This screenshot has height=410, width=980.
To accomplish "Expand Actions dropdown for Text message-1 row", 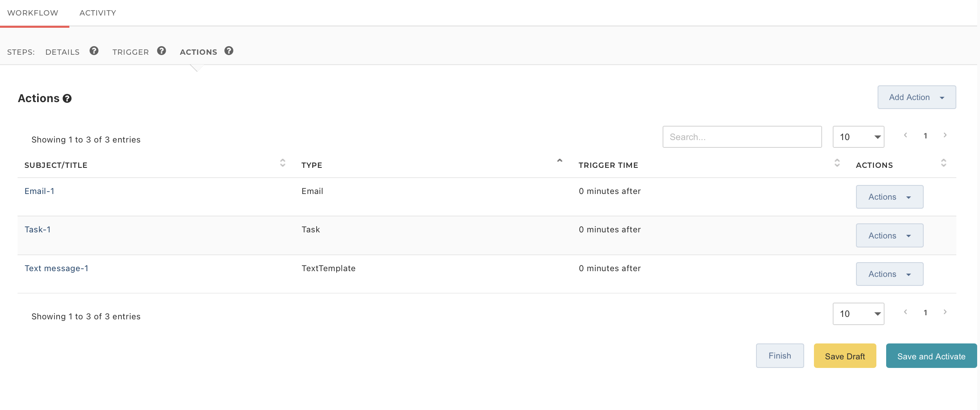I will (x=889, y=274).
